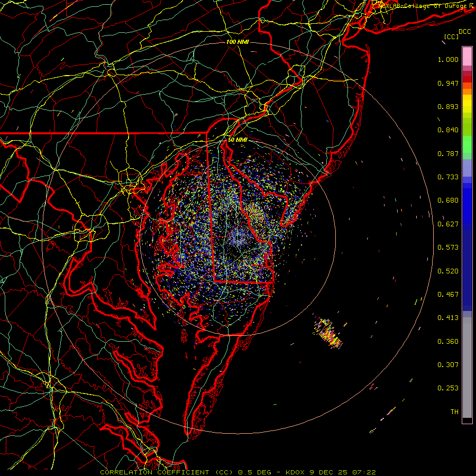Screen dimensions: 476x476
Task: Click the "50 NMI" range ring label
Action: [x=237, y=140]
